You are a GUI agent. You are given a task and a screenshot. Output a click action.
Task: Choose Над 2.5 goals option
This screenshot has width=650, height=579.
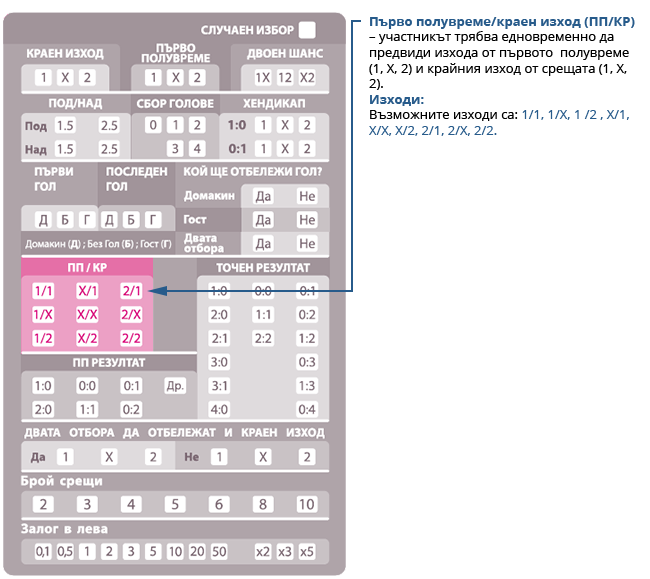(x=109, y=149)
